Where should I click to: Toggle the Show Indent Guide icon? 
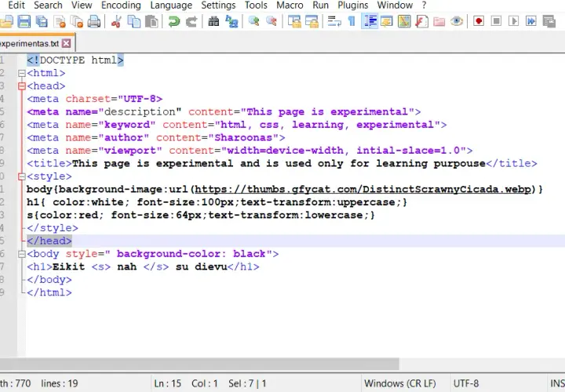370,22
